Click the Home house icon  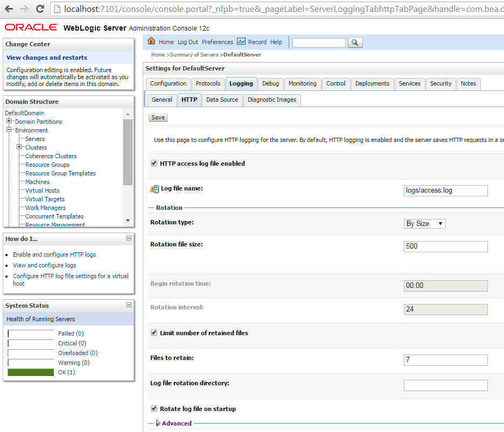click(151, 41)
